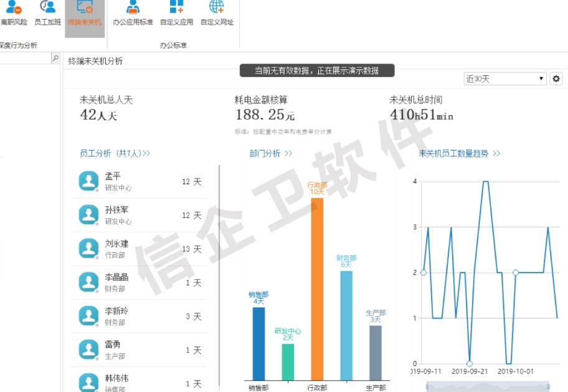Screen dimensions: 568x392
Task: Click the orange 行政部 bar
Action: point(317,288)
